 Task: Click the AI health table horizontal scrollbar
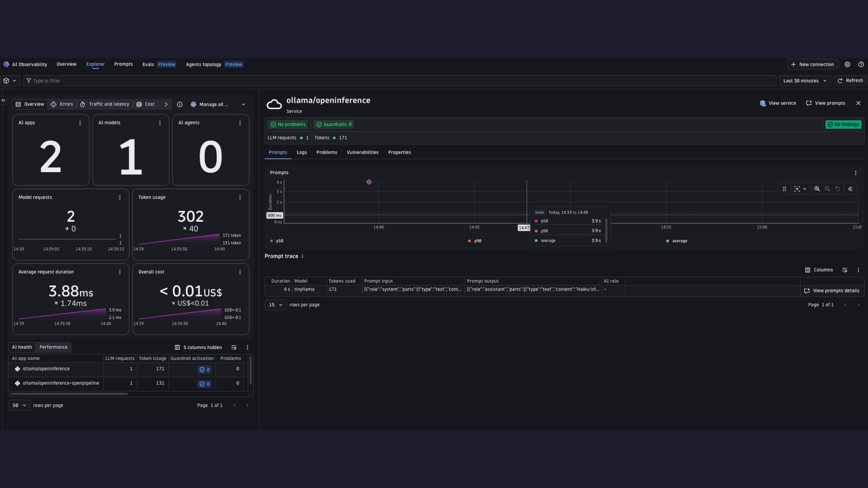click(x=69, y=394)
